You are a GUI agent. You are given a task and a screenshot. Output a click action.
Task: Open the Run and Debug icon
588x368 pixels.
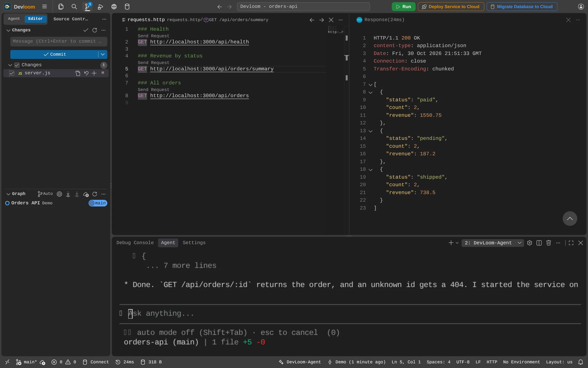tap(100, 7)
